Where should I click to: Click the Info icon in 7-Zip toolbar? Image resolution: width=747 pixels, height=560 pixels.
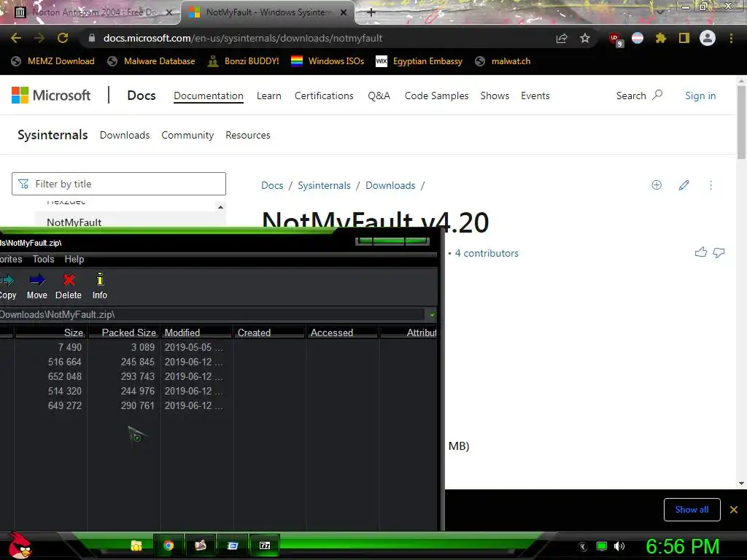click(x=99, y=286)
